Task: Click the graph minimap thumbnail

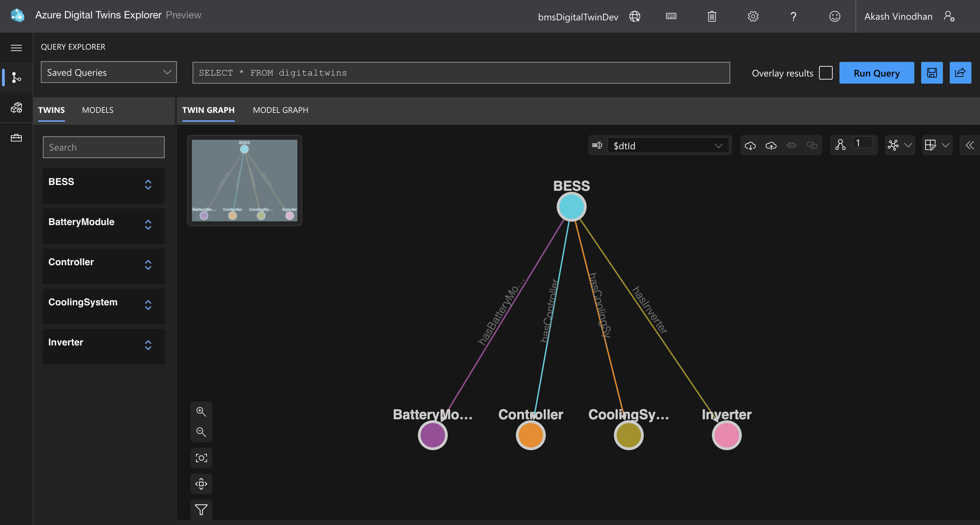Action: point(245,181)
